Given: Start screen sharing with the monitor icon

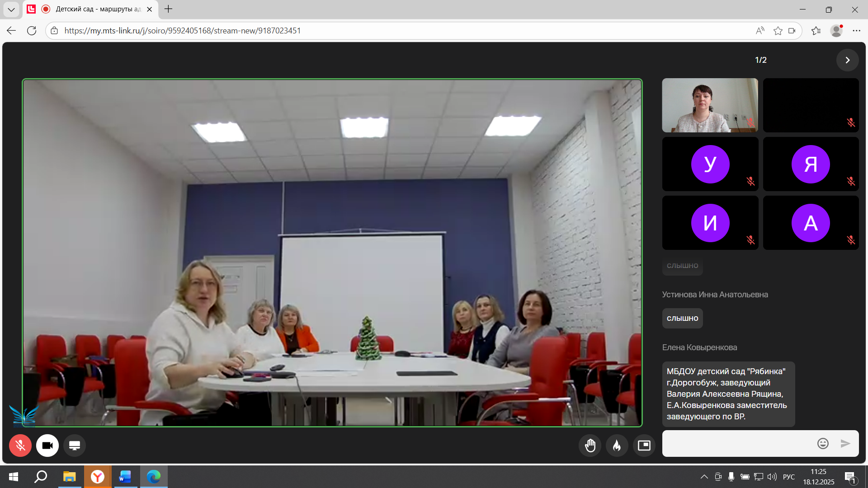Looking at the screenshot, I should pos(75,446).
